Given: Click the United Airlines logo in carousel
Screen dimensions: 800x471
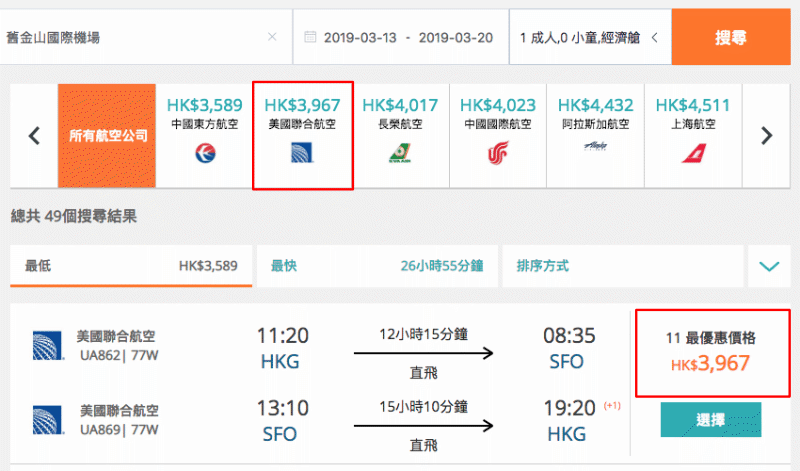Looking at the screenshot, I should coord(302,153).
